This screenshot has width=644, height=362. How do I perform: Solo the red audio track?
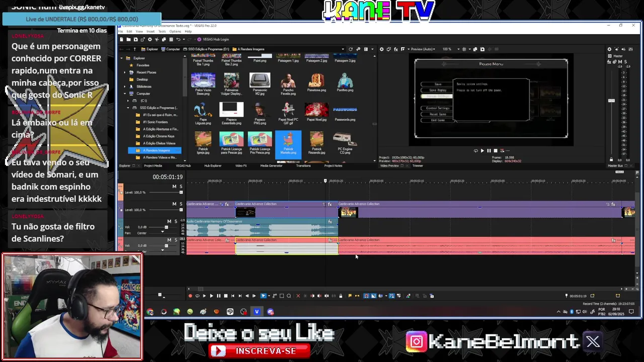tap(175, 240)
